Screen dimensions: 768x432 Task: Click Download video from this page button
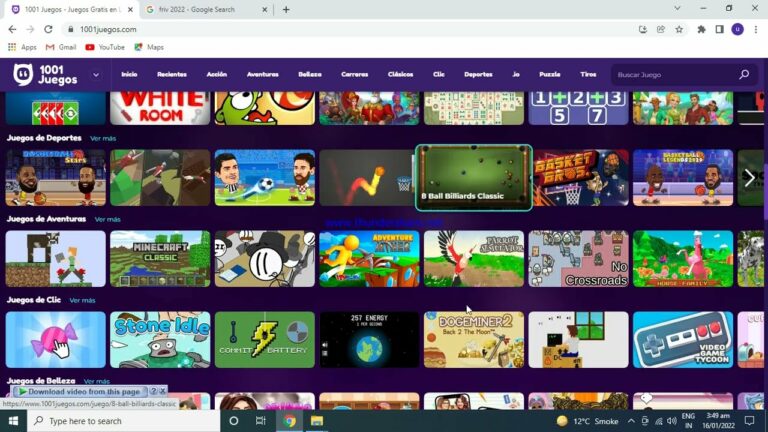coord(79,391)
